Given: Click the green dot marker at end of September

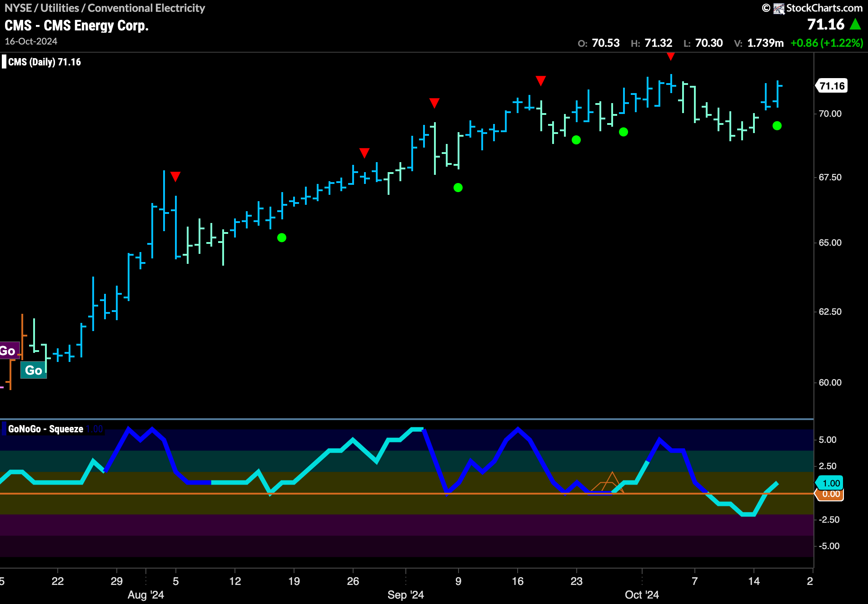Looking at the screenshot, I should pos(624,132).
